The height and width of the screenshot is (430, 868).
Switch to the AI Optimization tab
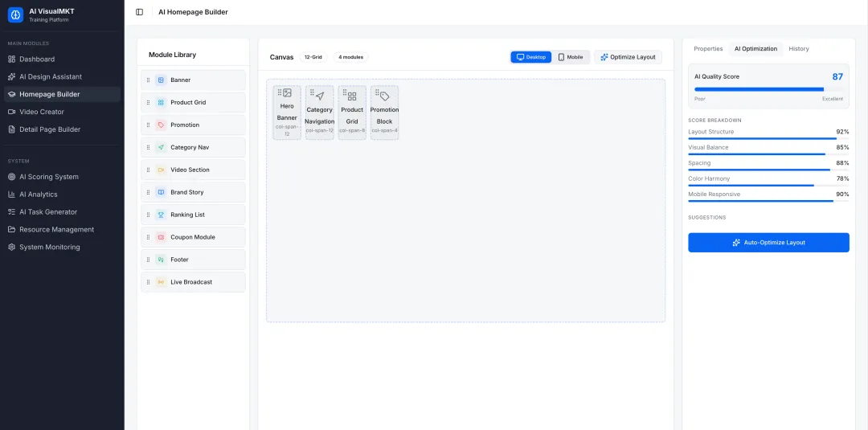pos(755,49)
